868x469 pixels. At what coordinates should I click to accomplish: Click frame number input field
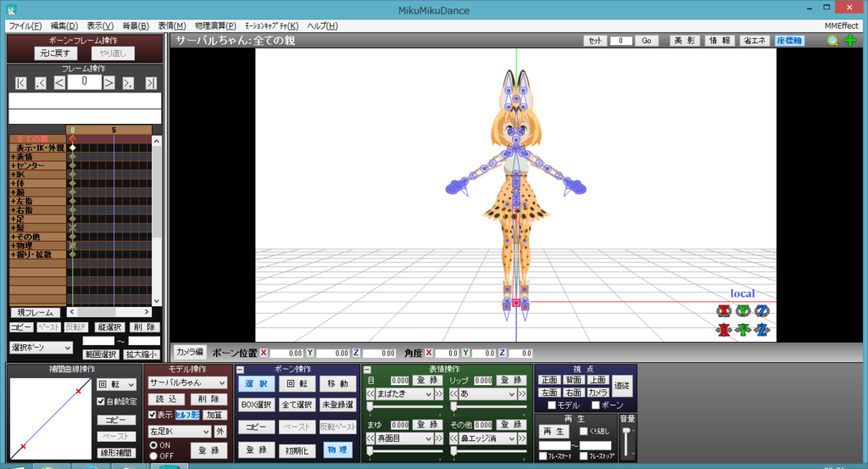(x=84, y=82)
